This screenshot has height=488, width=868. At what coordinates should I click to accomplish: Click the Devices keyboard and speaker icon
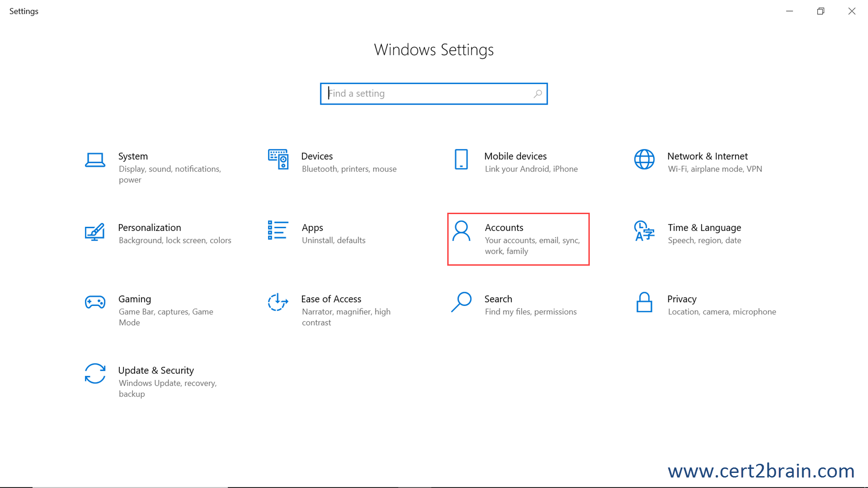point(278,159)
